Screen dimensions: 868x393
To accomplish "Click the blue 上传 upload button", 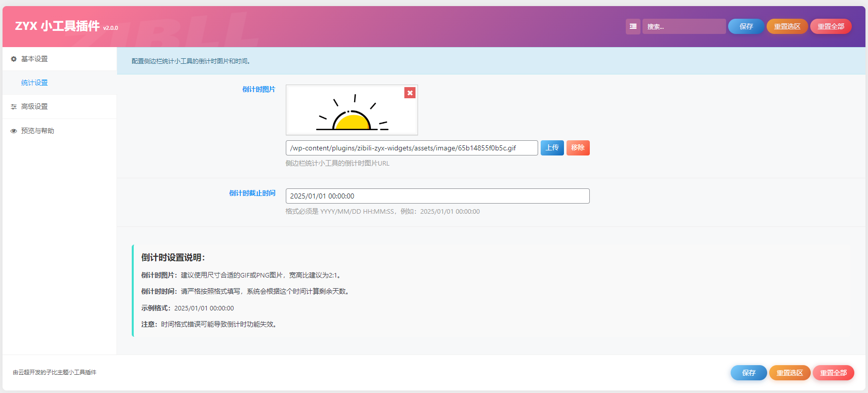I will (552, 148).
